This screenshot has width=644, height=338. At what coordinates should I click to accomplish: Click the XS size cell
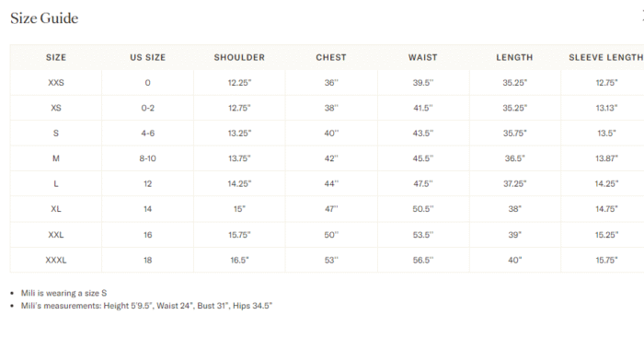pos(56,108)
